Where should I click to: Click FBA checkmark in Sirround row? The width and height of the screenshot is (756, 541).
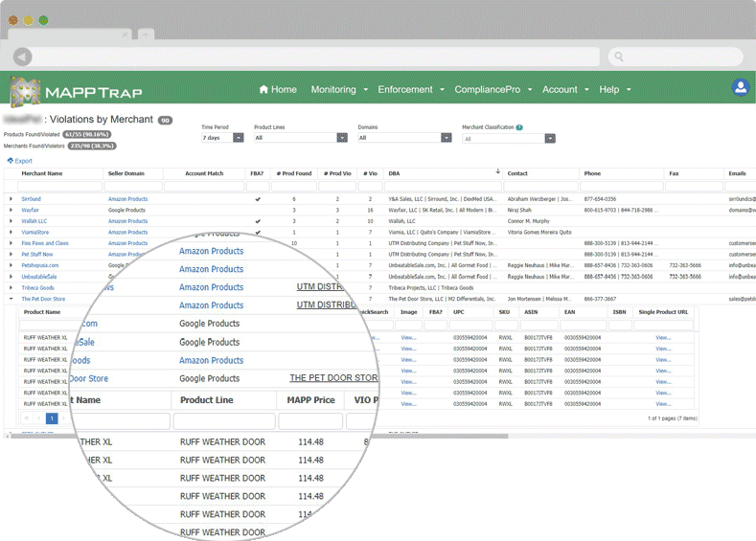(258, 199)
